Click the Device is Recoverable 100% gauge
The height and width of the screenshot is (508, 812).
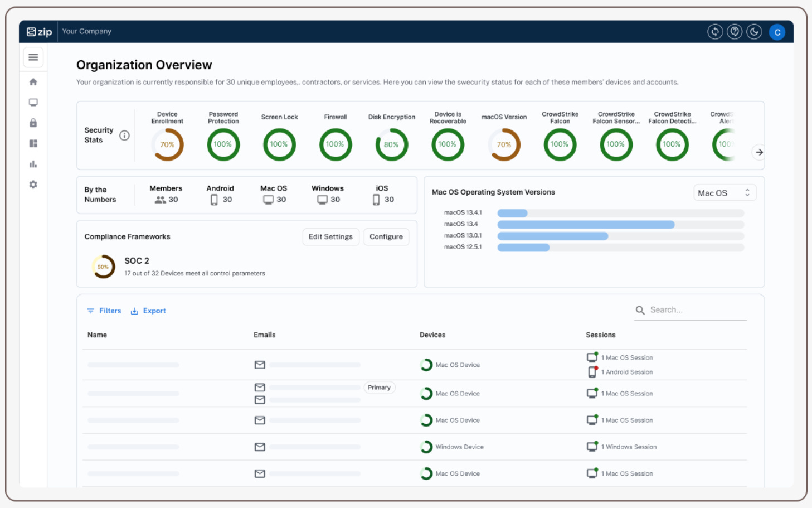pos(448,144)
